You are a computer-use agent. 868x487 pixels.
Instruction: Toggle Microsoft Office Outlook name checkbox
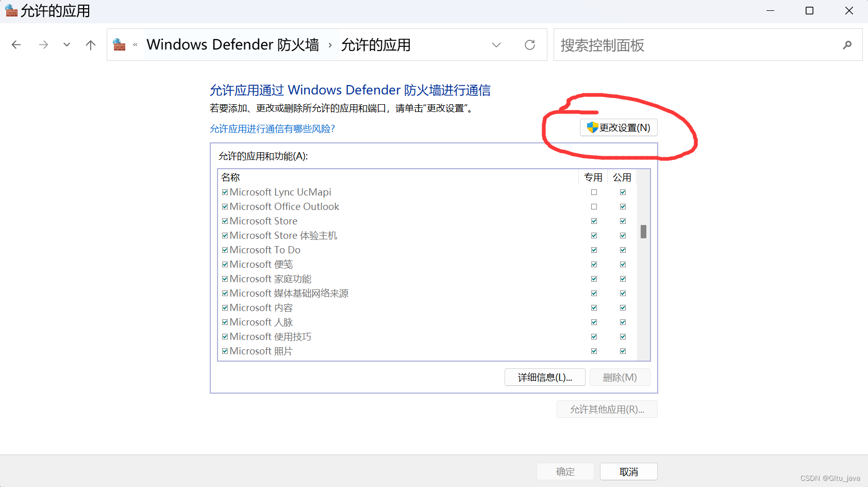click(x=225, y=206)
